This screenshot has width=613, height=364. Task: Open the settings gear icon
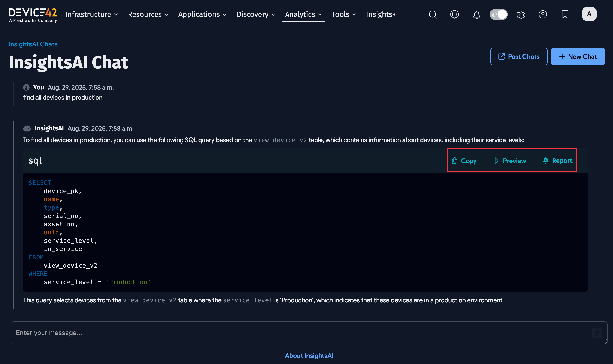(x=521, y=15)
